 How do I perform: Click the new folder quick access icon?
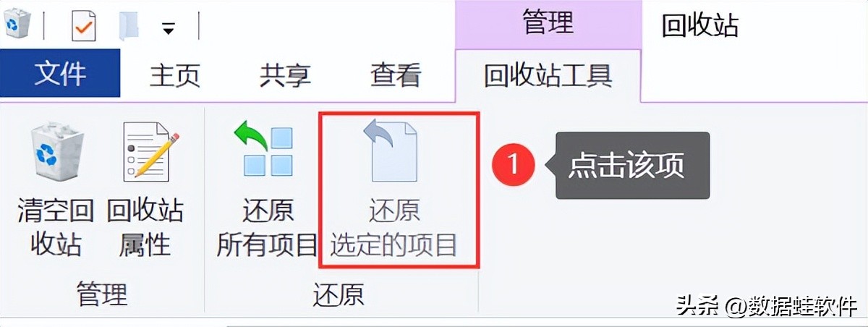point(129,27)
